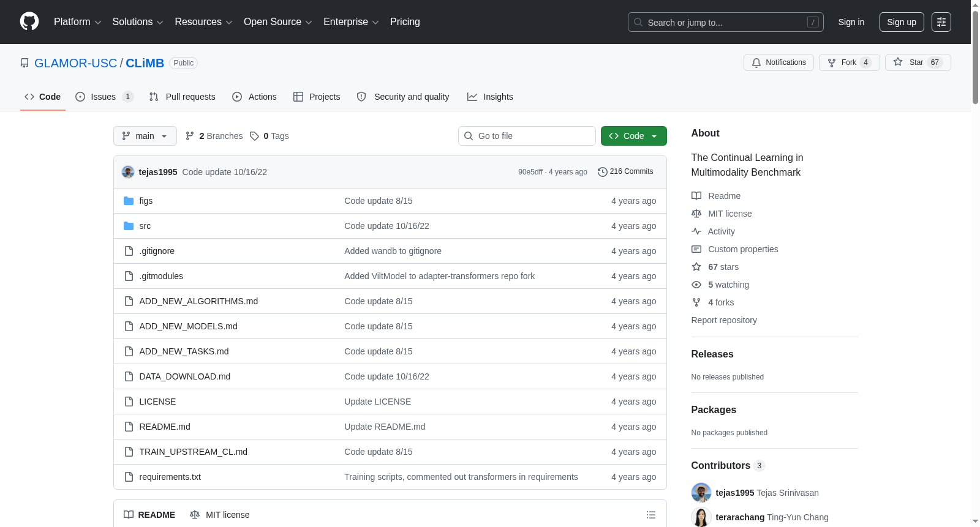Open the 0 Tags link
Image resolution: width=980 pixels, height=527 pixels.
pos(269,136)
